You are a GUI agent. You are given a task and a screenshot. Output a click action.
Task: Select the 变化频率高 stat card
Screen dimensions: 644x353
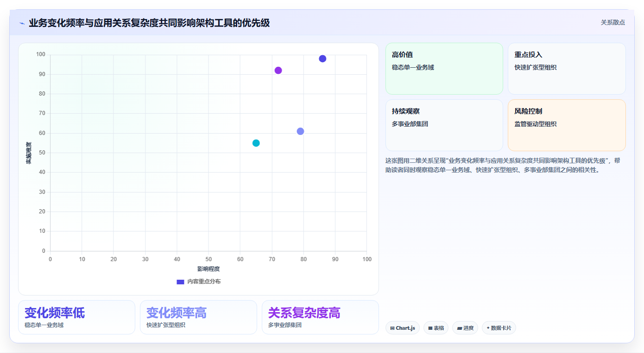(x=198, y=317)
